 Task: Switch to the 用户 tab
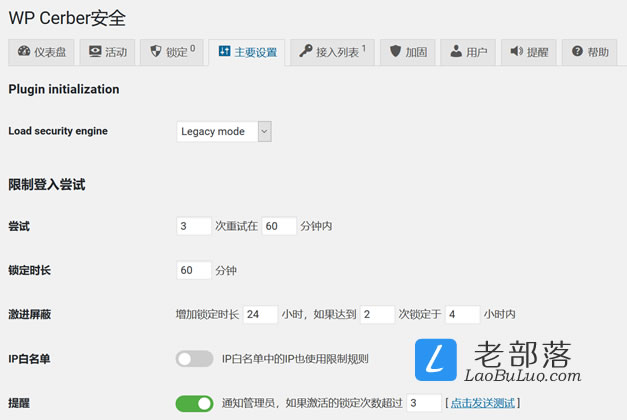468,52
